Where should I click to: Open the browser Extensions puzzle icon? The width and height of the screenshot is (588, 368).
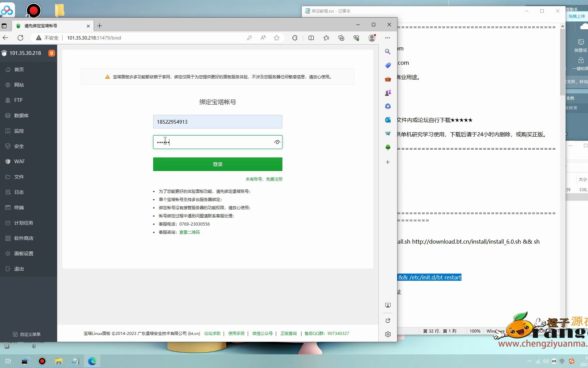click(x=295, y=38)
